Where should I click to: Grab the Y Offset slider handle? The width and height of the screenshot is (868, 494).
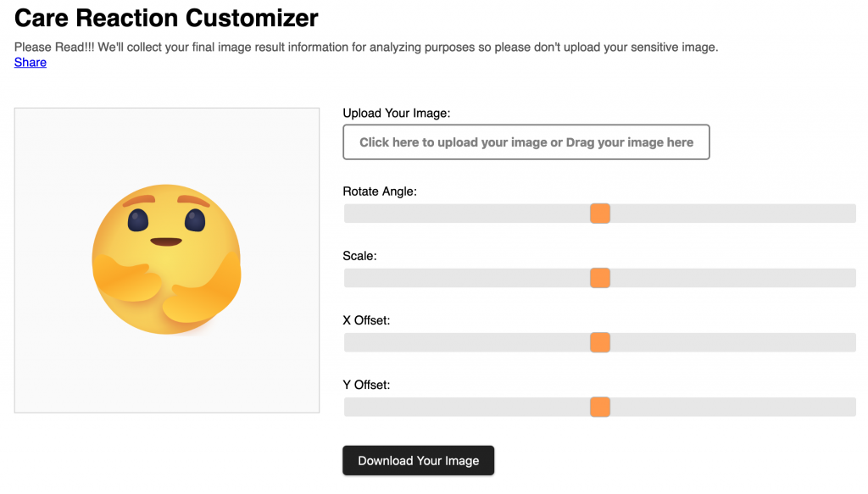tap(600, 407)
